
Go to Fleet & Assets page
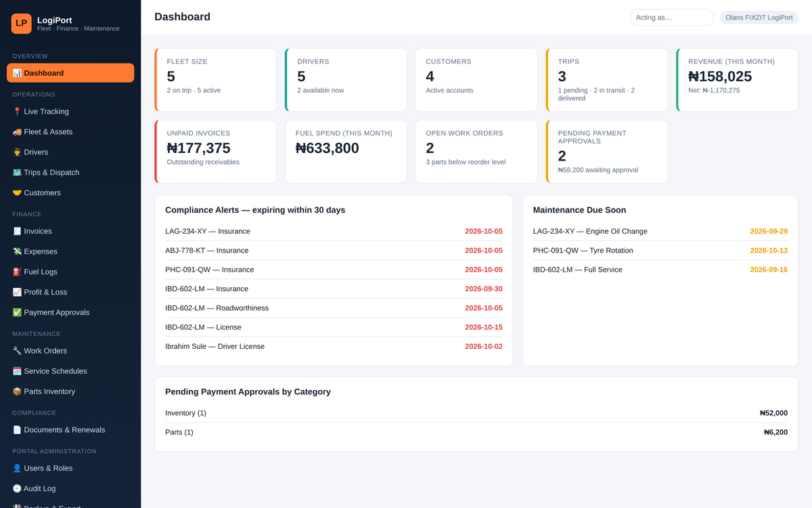click(x=70, y=132)
